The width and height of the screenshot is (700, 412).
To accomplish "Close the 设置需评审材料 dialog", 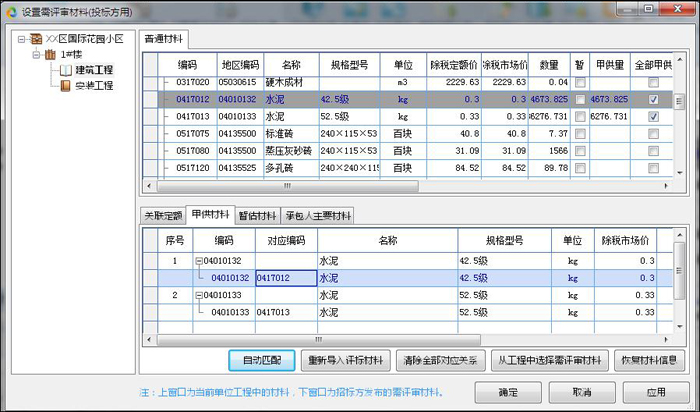I will pyautogui.click(x=677, y=8).
